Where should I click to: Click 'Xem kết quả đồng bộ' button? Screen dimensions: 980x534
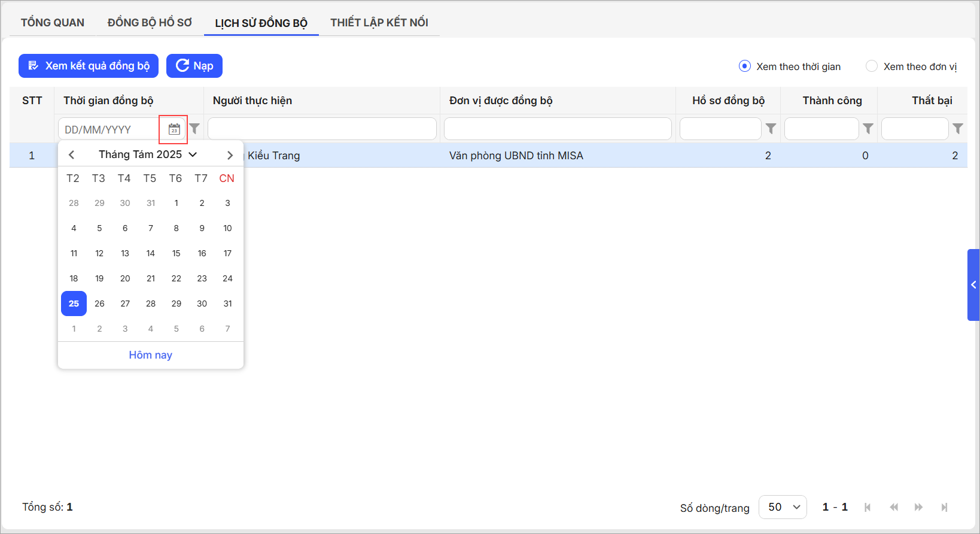(x=89, y=66)
